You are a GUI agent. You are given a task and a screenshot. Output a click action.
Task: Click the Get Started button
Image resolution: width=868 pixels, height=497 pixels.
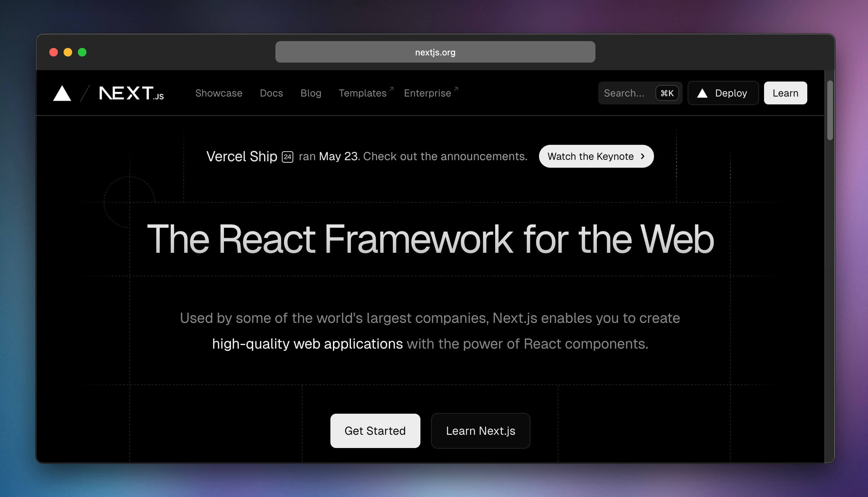(375, 431)
